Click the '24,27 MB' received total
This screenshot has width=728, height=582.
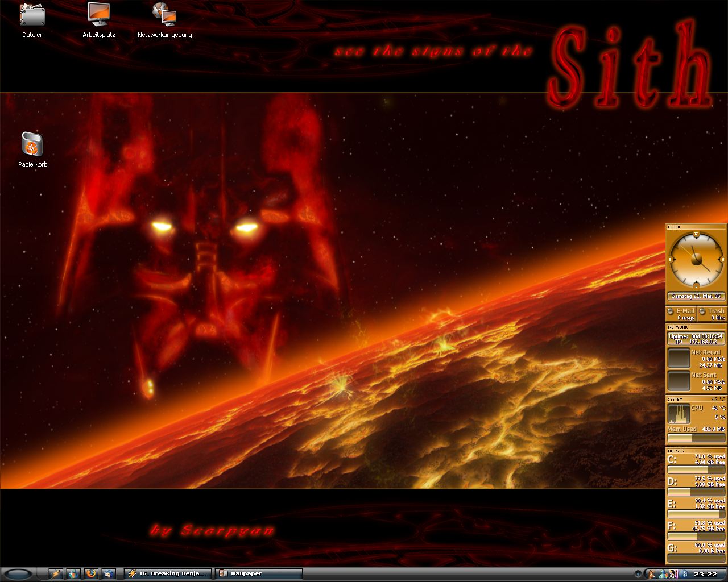[710, 365]
